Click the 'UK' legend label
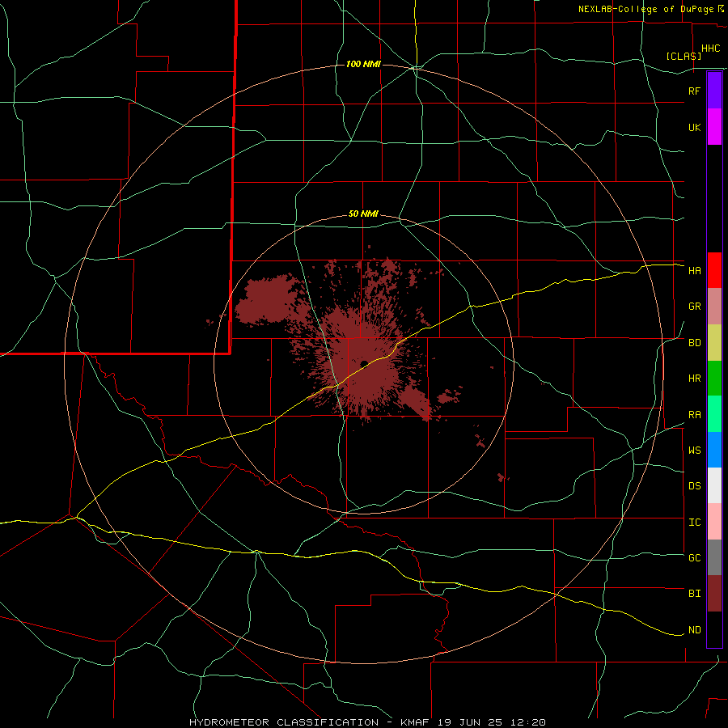The width and height of the screenshot is (728, 728). click(x=694, y=128)
